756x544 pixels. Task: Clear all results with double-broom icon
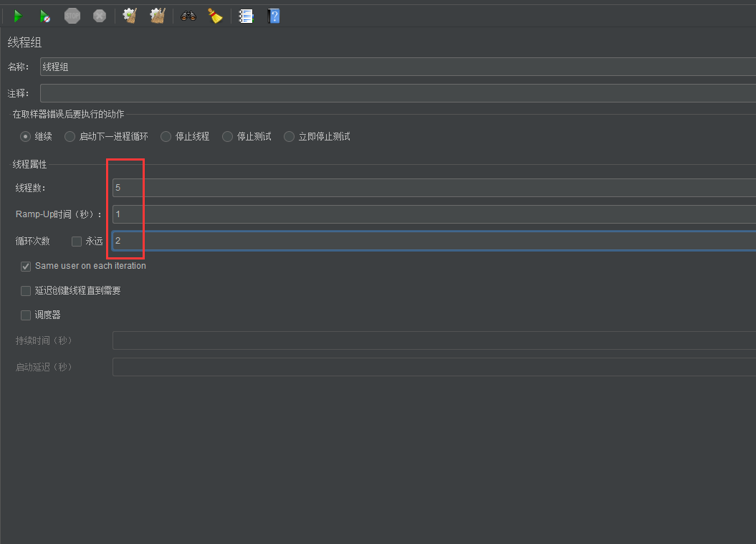[158, 16]
